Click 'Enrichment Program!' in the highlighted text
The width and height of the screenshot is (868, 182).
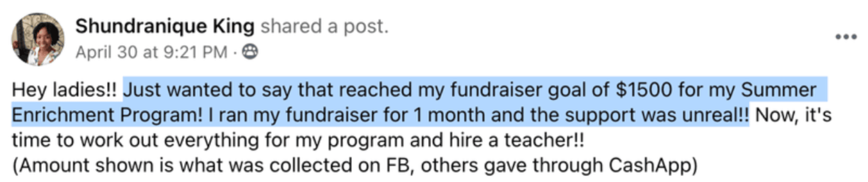point(107,115)
